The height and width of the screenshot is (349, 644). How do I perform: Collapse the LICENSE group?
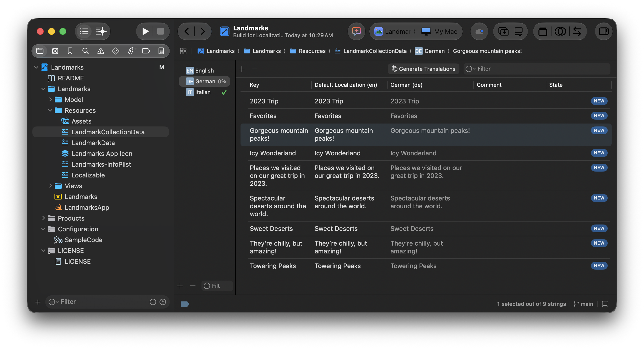tap(43, 250)
